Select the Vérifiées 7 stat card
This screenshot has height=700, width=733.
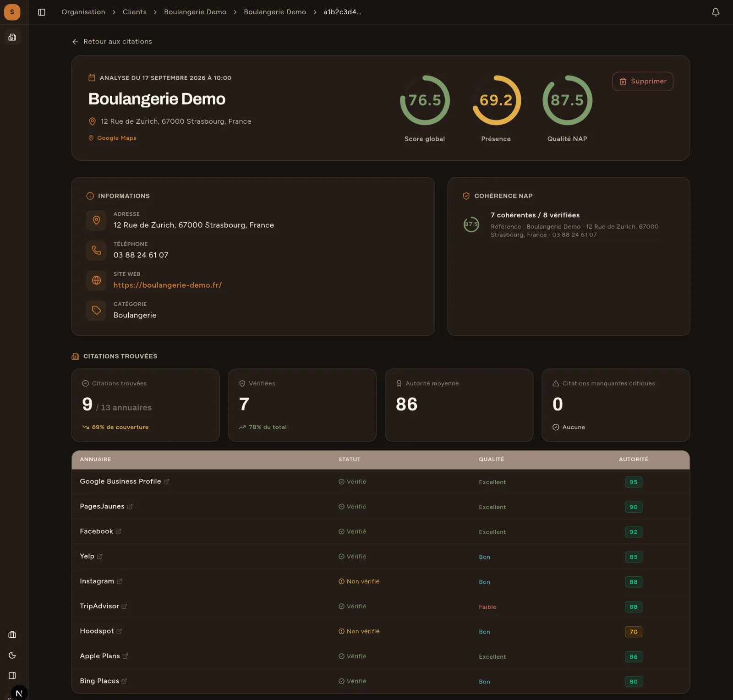pos(302,405)
